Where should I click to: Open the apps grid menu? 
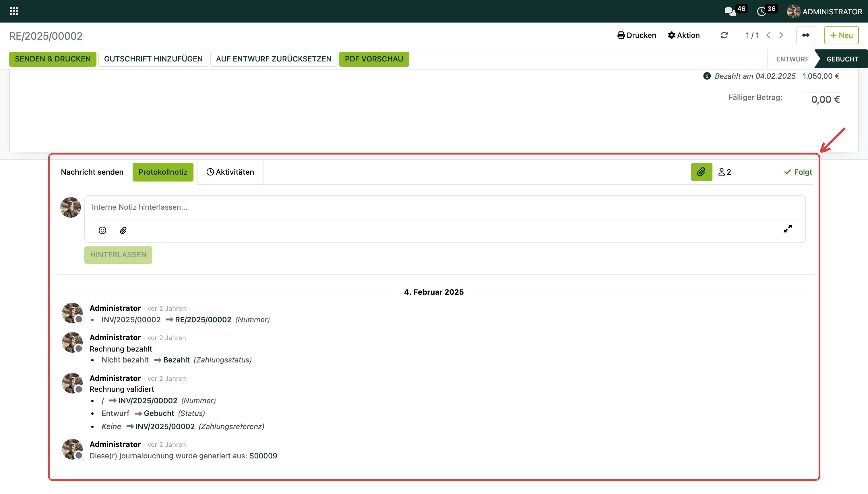point(14,11)
